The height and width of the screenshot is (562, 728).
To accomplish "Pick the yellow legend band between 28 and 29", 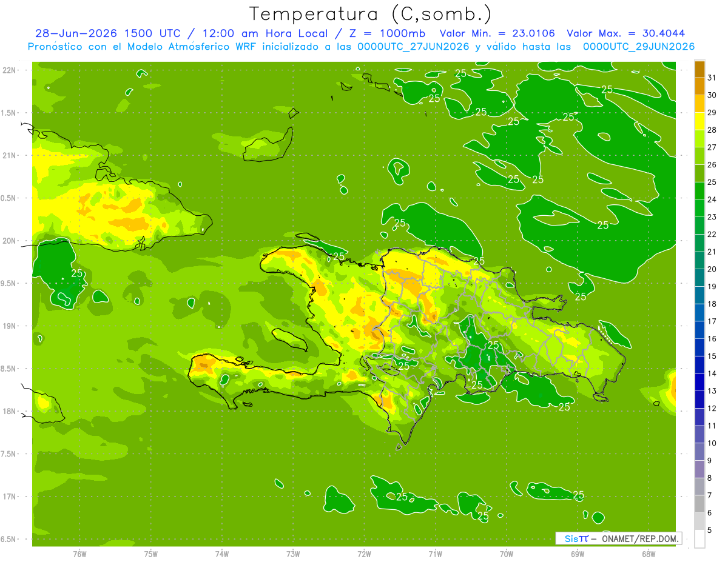I will coord(699,121).
